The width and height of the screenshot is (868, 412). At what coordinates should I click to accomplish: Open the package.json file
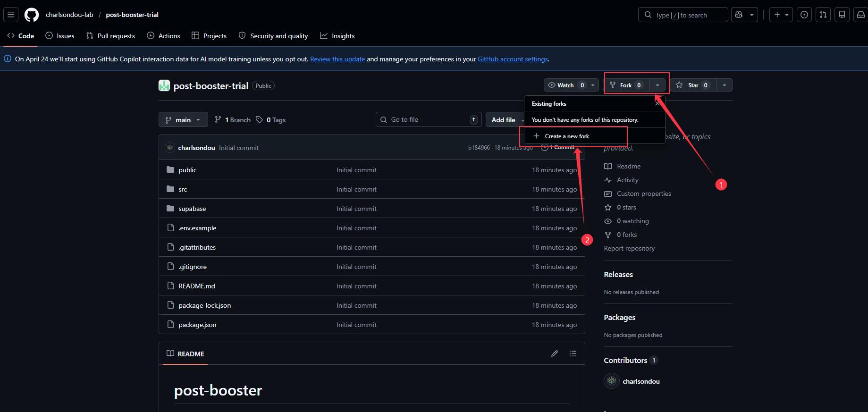(x=197, y=325)
